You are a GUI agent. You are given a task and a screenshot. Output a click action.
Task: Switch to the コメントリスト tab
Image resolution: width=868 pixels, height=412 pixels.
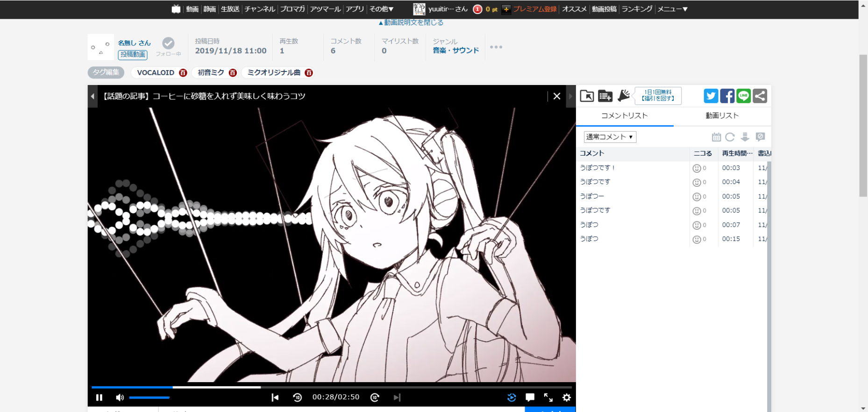pos(625,116)
